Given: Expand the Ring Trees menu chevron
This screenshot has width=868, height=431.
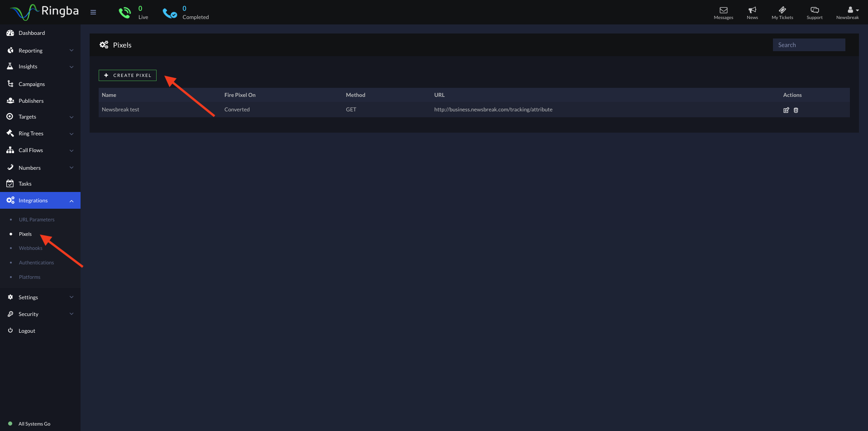Looking at the screenshot, I should coord(72,134).
